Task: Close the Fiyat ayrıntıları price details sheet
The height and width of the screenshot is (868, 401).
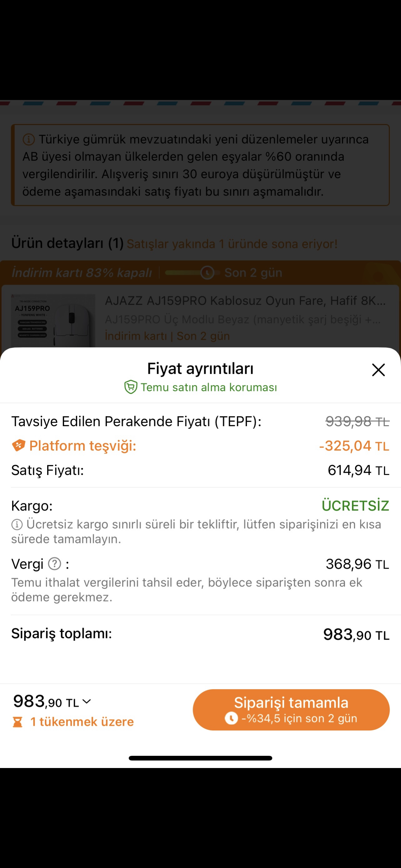Action: [378, 370]
